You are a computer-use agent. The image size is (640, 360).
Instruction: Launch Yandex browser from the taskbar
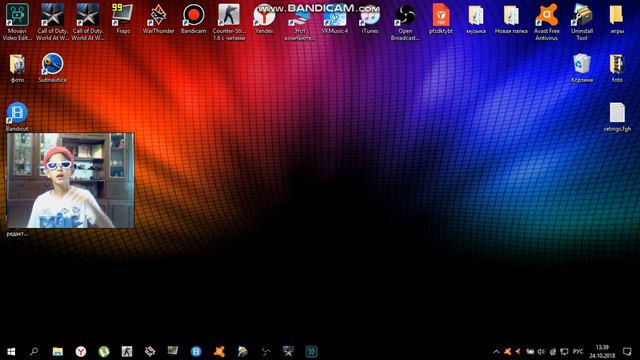click(x=81, y=351)
